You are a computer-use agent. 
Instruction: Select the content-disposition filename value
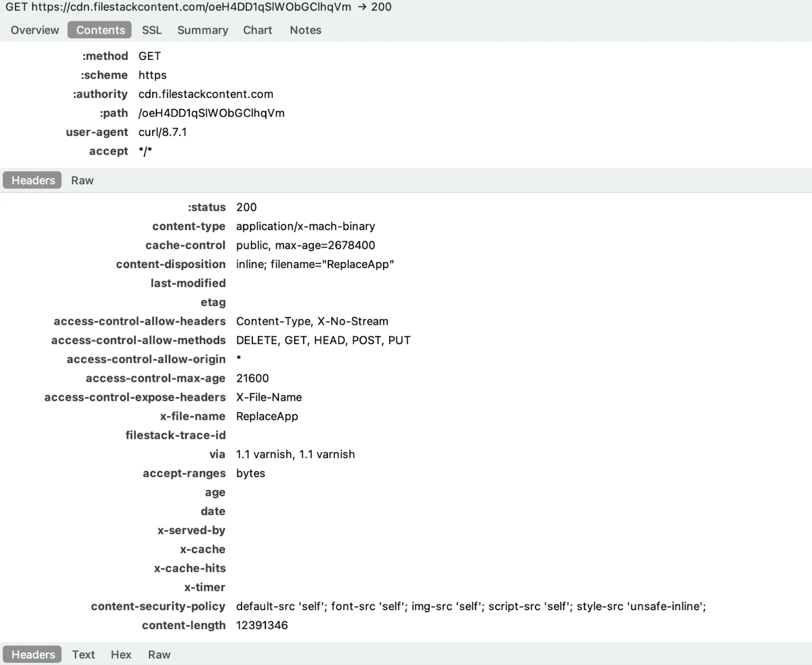click(x=315, y=264)
